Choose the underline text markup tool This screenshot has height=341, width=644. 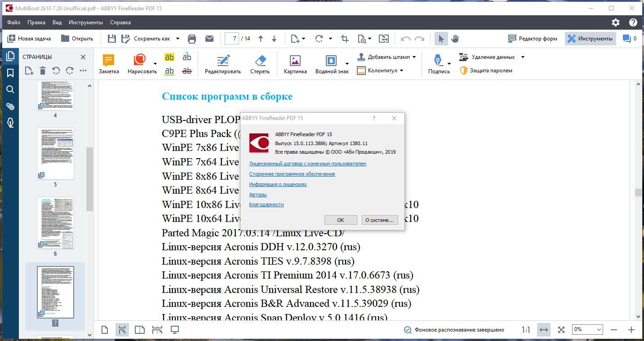coord(169,71)
